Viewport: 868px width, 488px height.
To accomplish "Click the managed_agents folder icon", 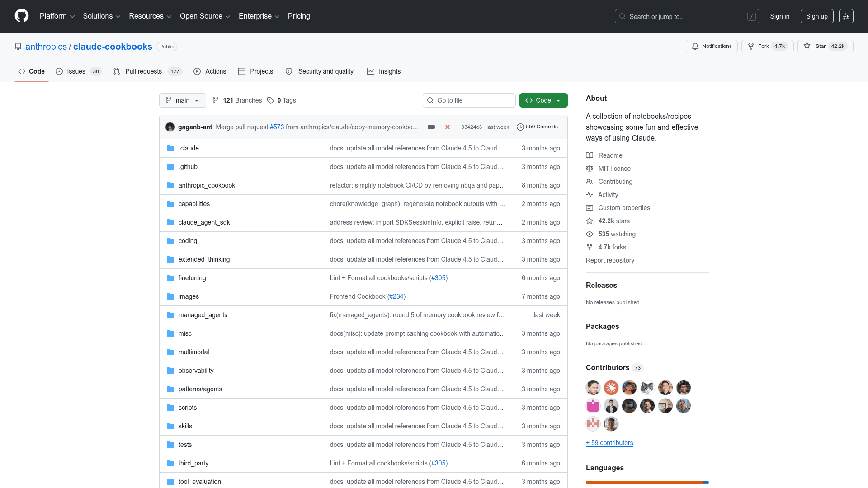I will coord(170,315).
